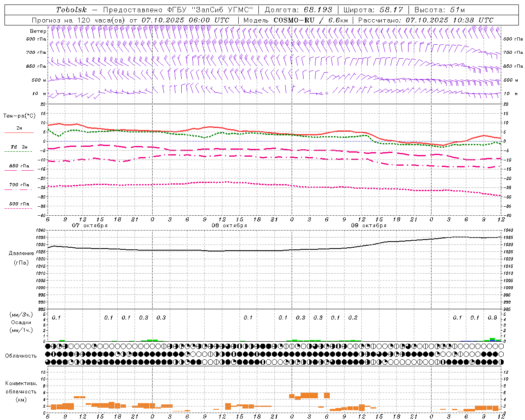525x420 pixels.
Task: Select 'Прогноз на 120 часа(ов)' text
Action: (79, 20)
